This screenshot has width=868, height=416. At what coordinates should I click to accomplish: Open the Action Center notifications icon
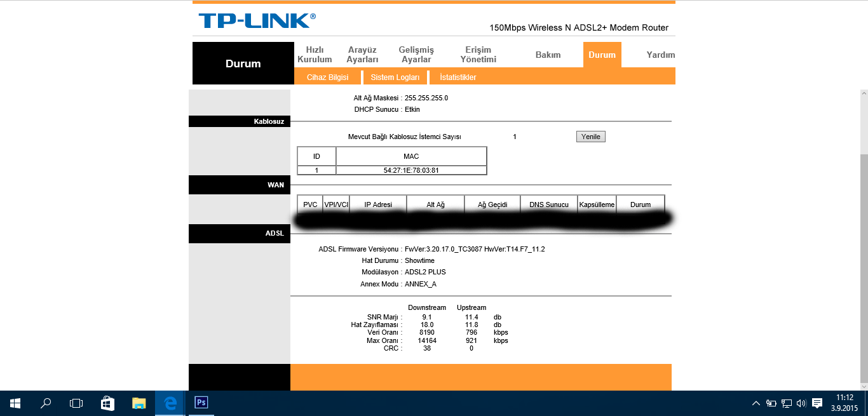pyautogui.click(x=817, y=403)
